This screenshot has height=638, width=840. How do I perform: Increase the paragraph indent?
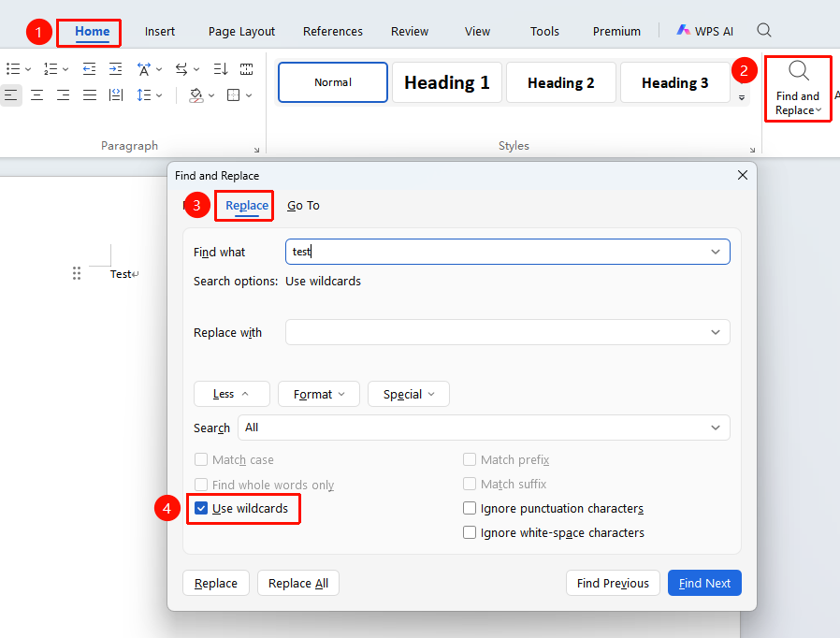pyautogui.click(x=115, y=69)
